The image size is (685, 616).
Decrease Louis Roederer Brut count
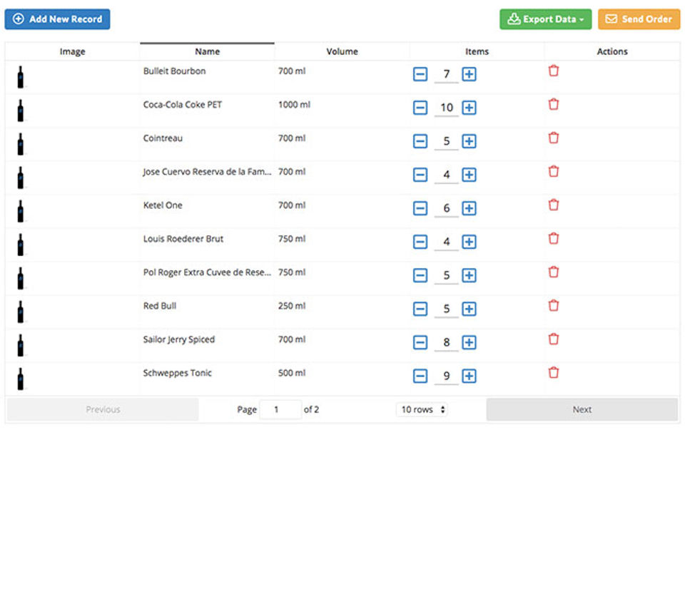tap(420, 242)
